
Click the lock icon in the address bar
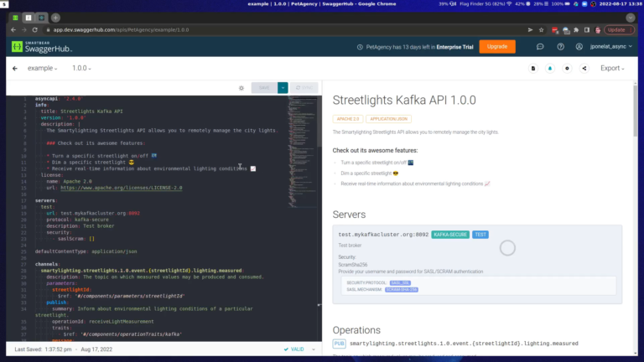(48, 30)
